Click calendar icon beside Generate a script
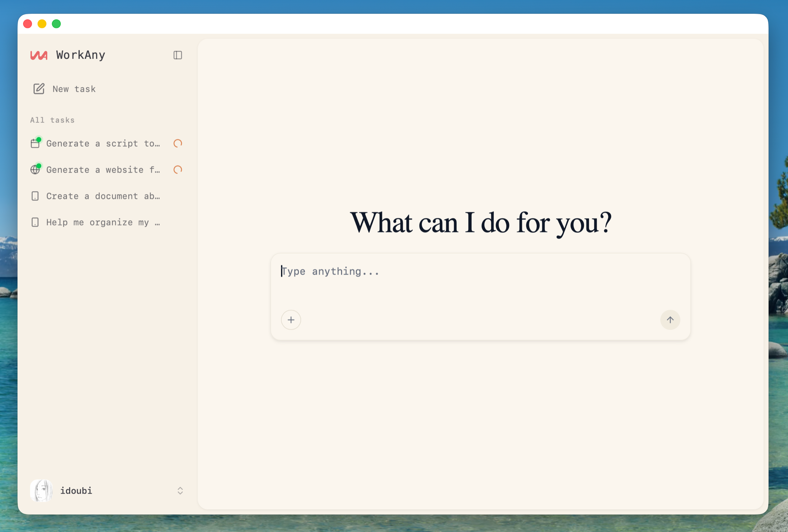The image size is (788, 532). click(35, 143)
